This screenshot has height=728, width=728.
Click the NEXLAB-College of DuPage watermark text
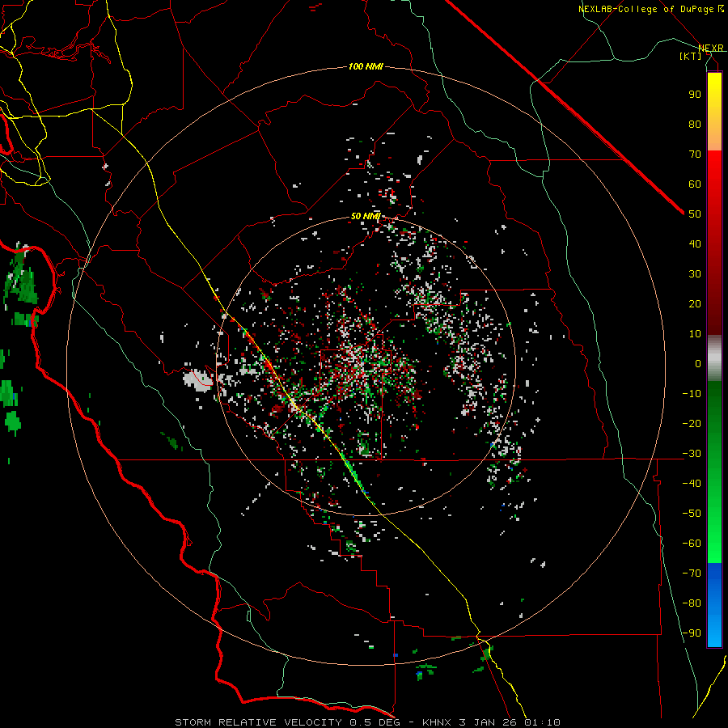click(650, 9)
